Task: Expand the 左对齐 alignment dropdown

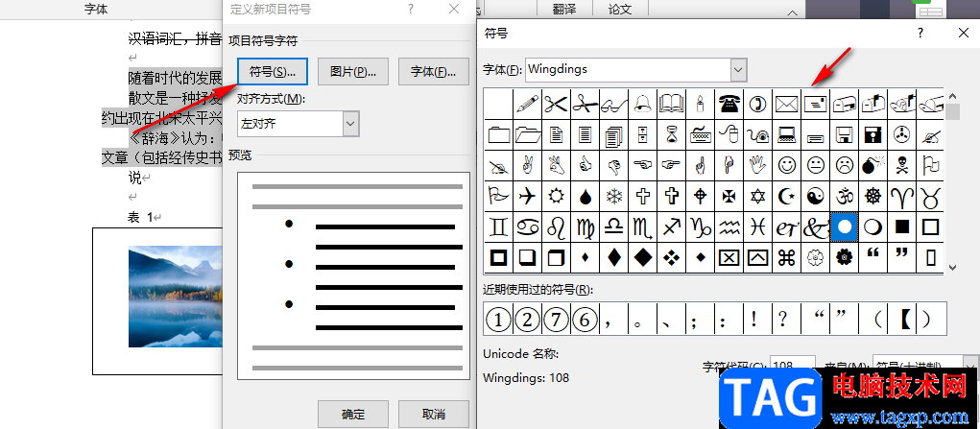Action: (x=350, y=123)
